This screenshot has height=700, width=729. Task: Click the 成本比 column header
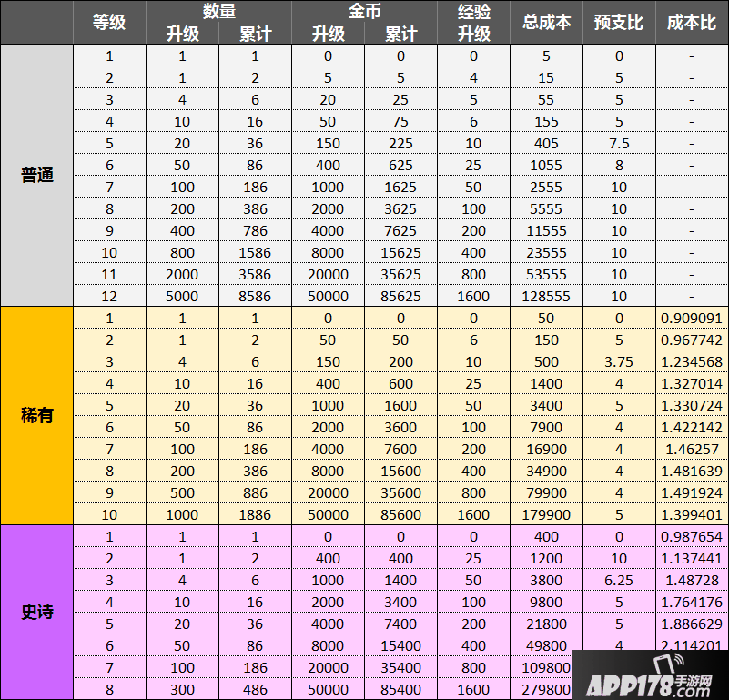coord(692,23)
